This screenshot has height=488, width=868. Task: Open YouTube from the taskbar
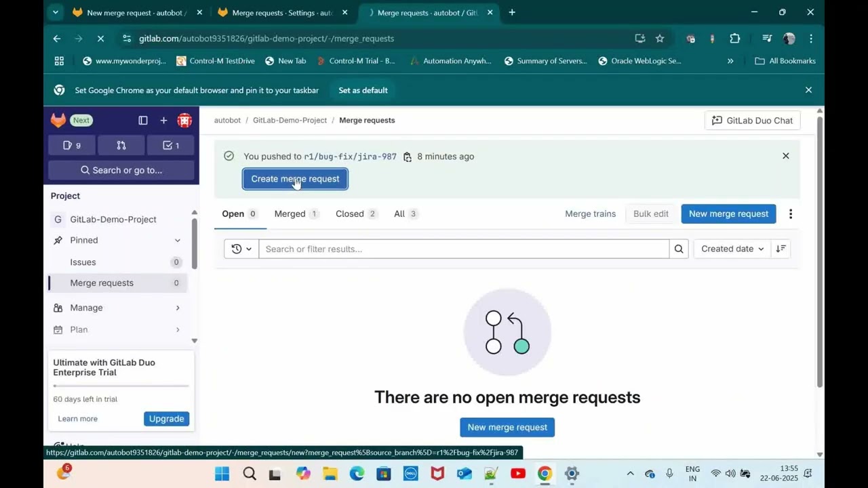pos(518,474)
